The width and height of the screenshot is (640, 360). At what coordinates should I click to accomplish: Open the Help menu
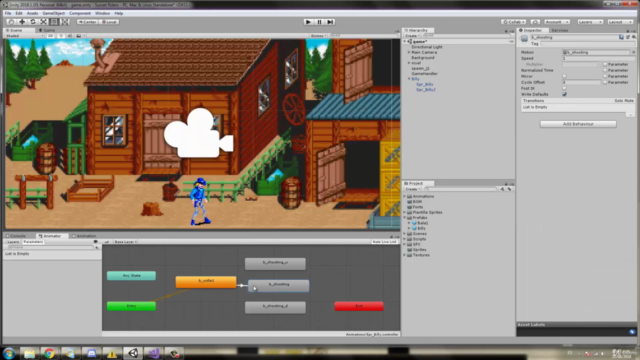(x=119, y=13)
